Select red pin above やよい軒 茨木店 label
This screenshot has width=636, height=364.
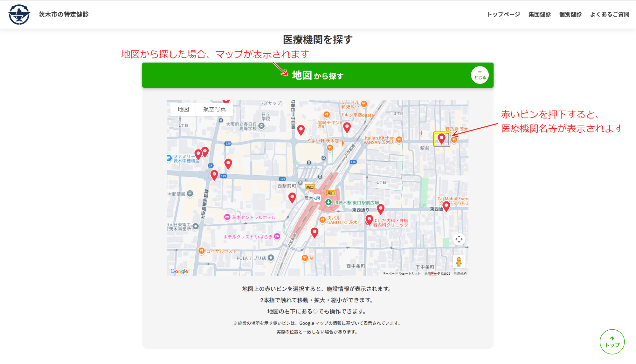click(x=301, y=130)
